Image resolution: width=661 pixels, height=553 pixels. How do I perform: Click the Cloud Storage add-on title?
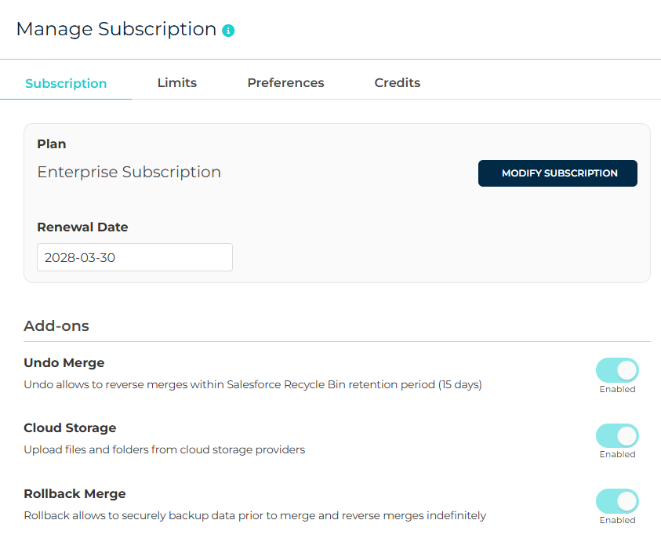(x=70, y=428)
